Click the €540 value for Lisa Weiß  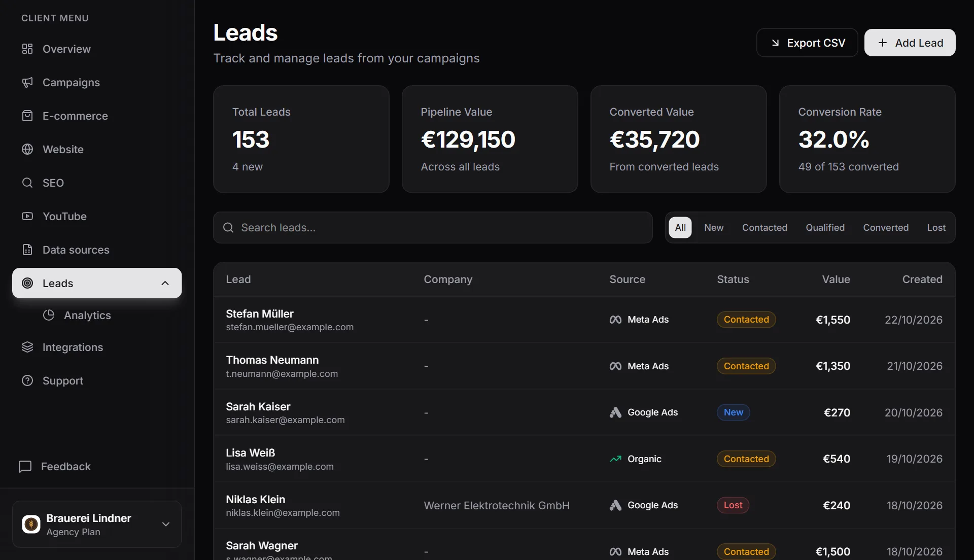click(837, 459)
